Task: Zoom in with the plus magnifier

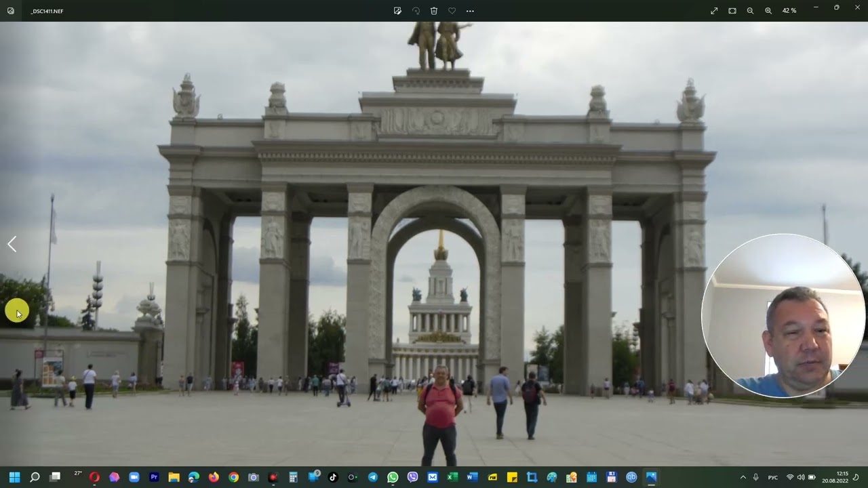Action: (x=768, y=11)
